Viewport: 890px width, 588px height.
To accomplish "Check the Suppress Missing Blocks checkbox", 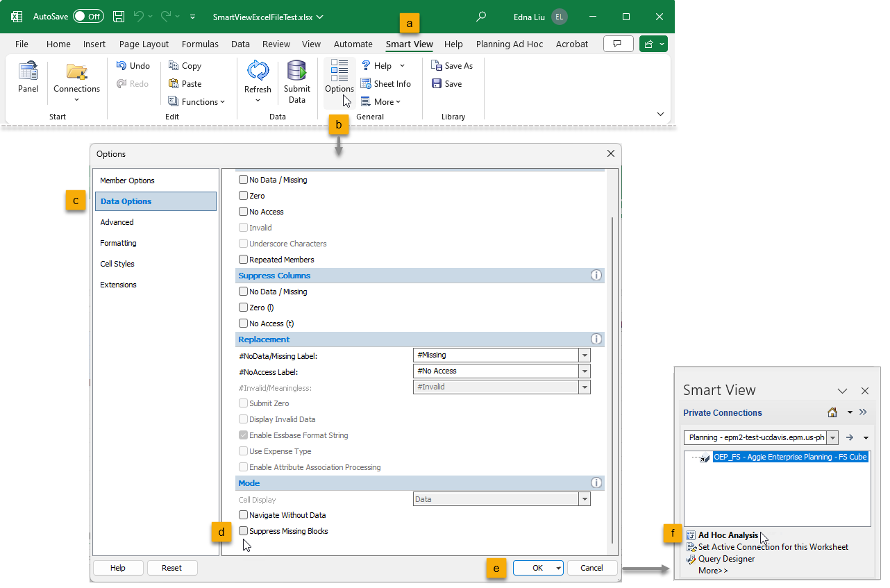I will tap(243, 531).
